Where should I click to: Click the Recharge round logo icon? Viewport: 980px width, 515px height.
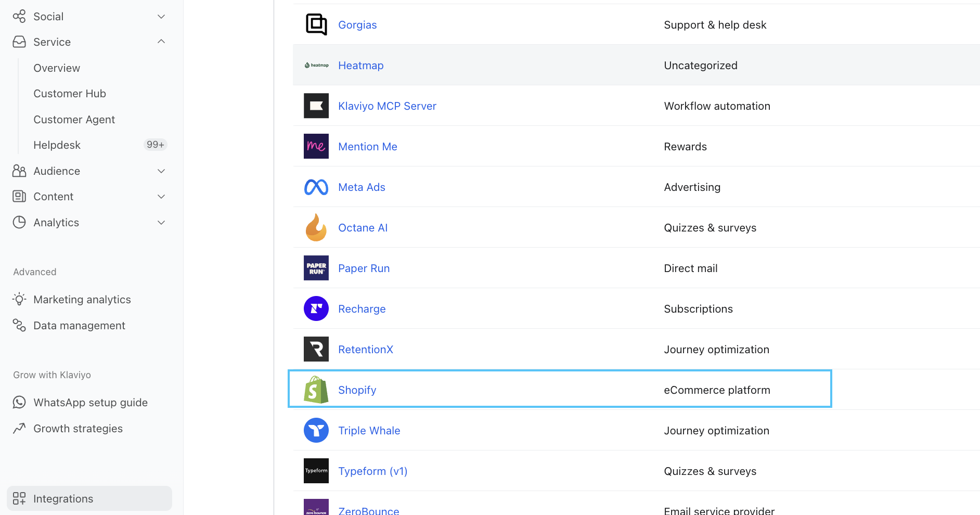click(316, 308)
